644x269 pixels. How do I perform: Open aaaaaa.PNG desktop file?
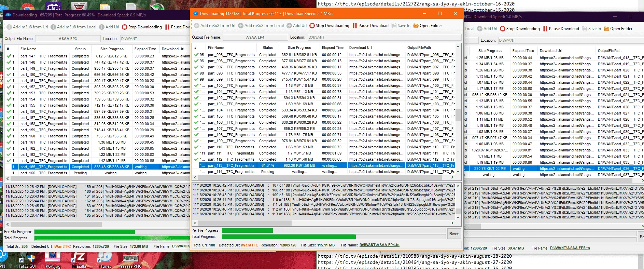(x=131, y=260)
